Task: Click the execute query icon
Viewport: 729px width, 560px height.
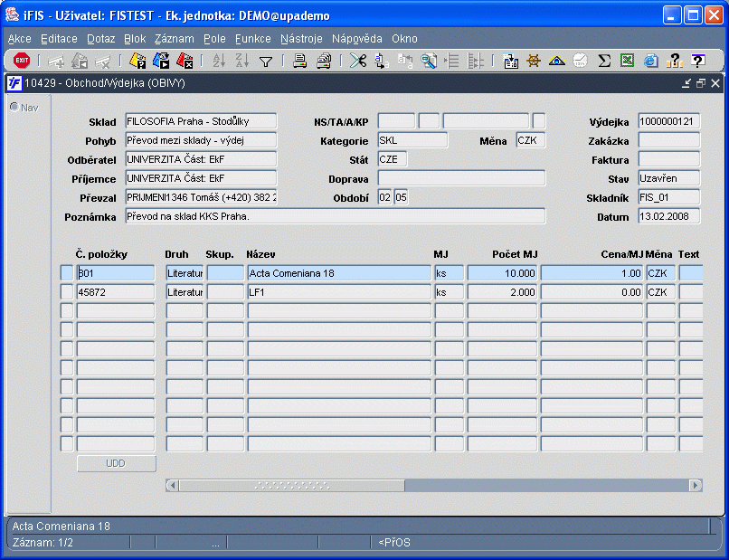Action: click(x=161, y=61)
